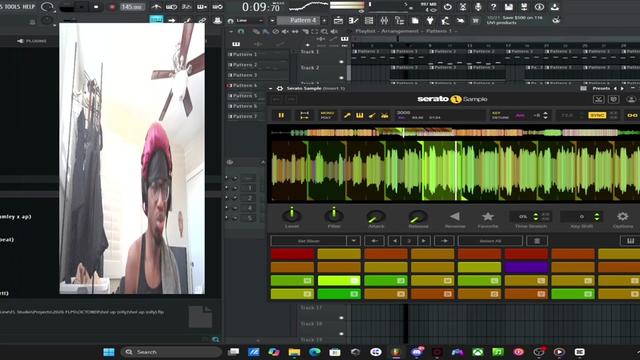Click the tempo display showing 145
The height and width of the screenshot is (360, 640).
(132, 7)
